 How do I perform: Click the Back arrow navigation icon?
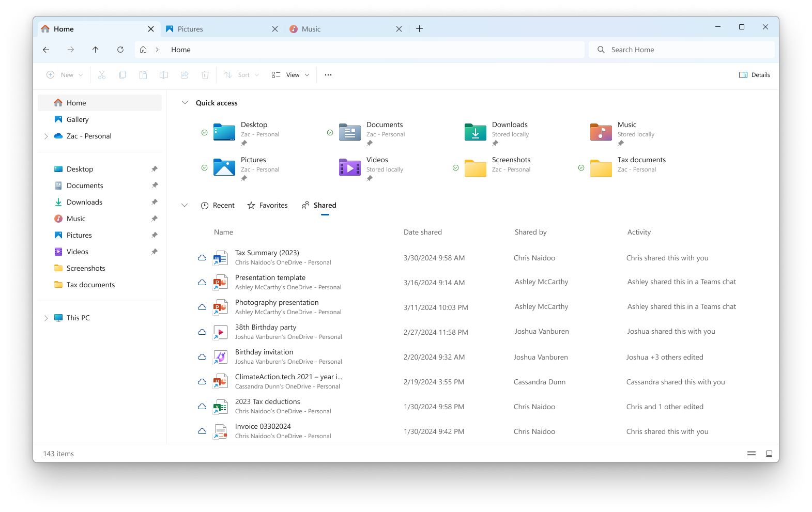[x=46, y=50]
